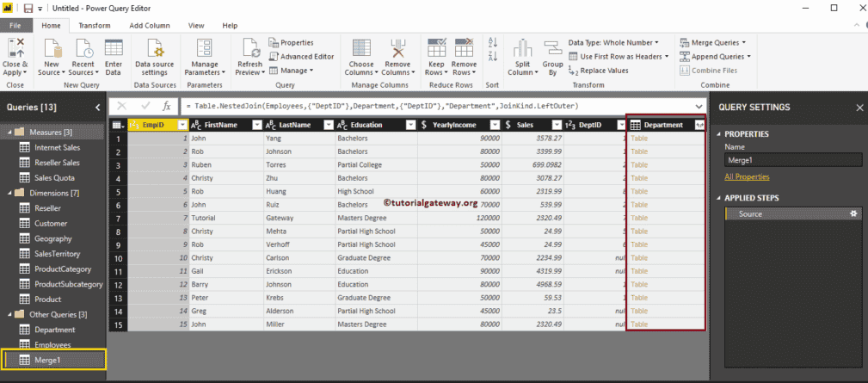Sort ascending with the A-Z icon
The image size is (868, 383).
pos(493,43)
